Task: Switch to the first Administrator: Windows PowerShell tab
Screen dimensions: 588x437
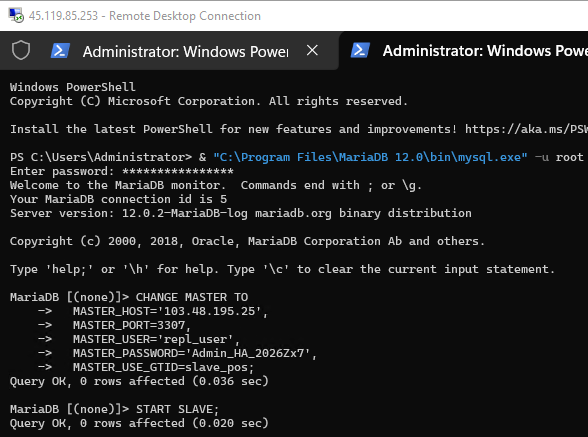Action: (186, 51)
